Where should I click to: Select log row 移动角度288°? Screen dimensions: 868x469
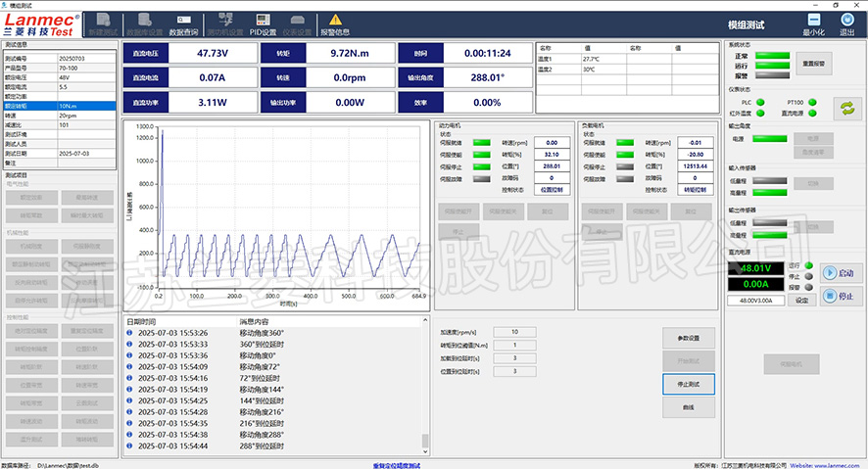click(274, 435)
